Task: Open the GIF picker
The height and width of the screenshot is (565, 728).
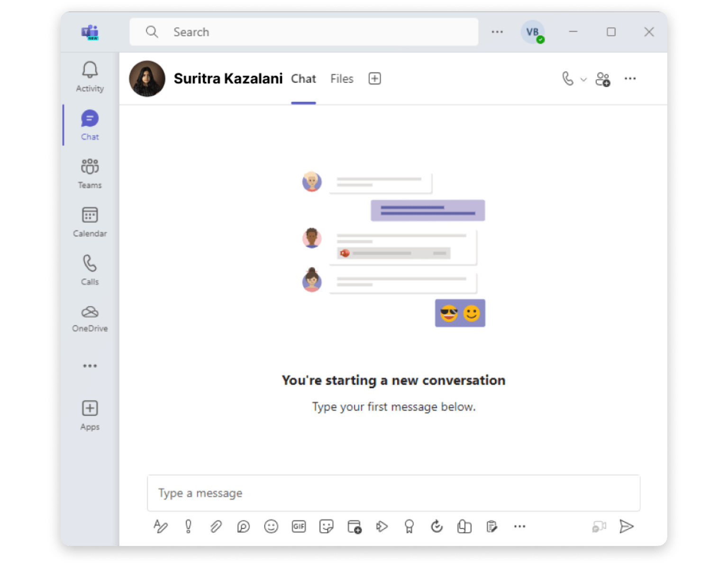Action: pyautogui.click(x=299, y=527)
